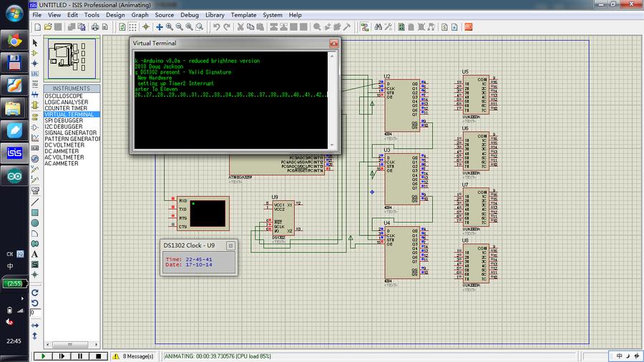Open the search and tag binoculars tool

[x=379, y=27]
